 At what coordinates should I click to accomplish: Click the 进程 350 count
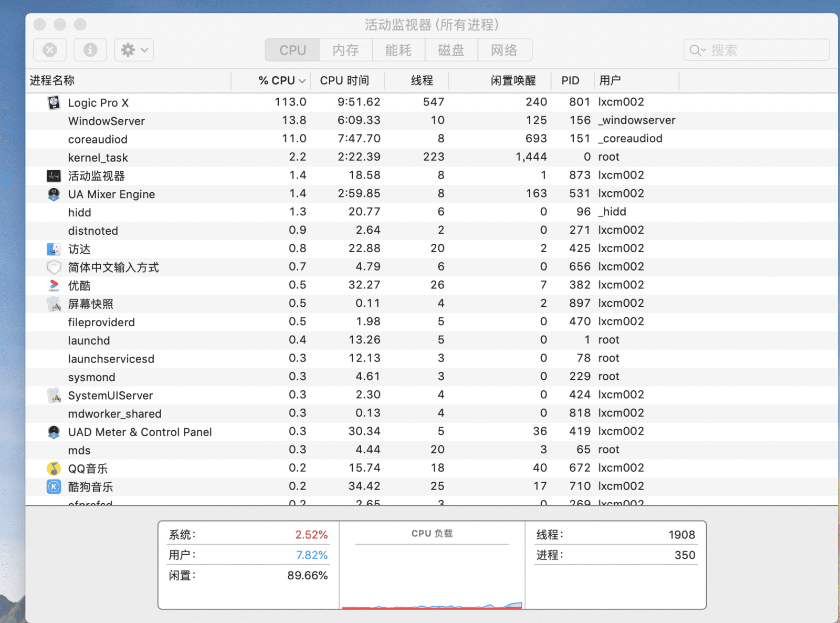pos(685,555)
